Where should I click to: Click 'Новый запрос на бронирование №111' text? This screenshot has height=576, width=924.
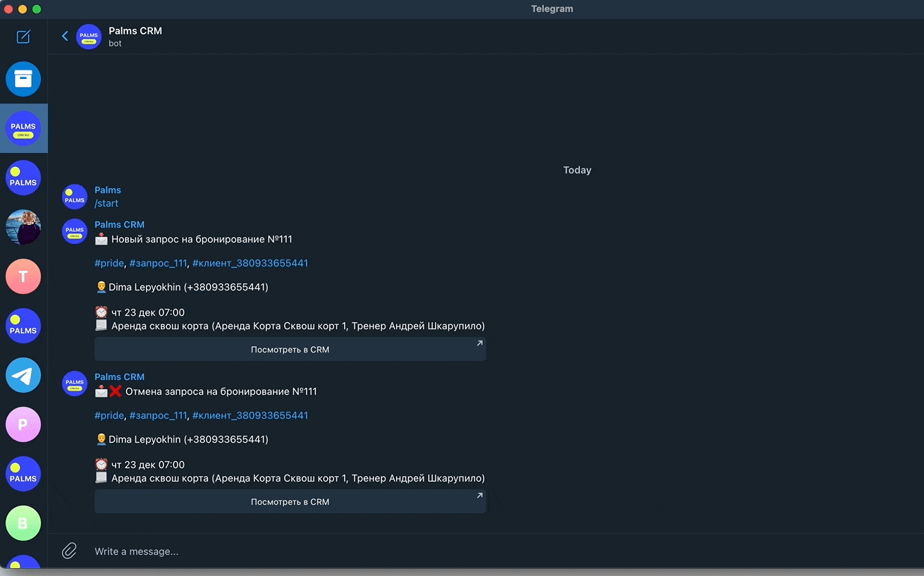(202, 239)
